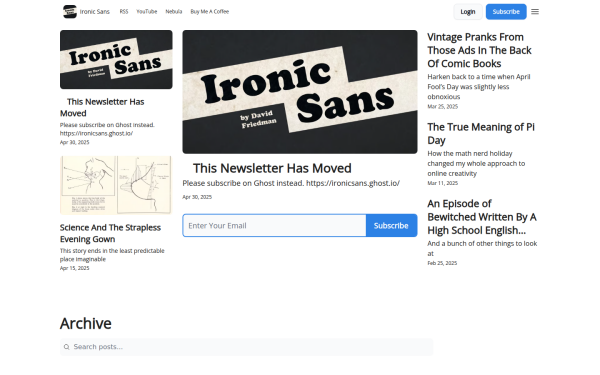600x375 pixels.
Task: Click the header Subscribe button
Action: point(506,11)
